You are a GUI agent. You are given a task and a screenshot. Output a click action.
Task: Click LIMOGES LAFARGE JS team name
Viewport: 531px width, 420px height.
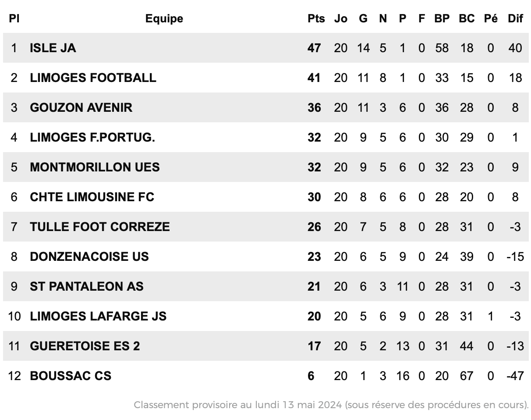98,316
